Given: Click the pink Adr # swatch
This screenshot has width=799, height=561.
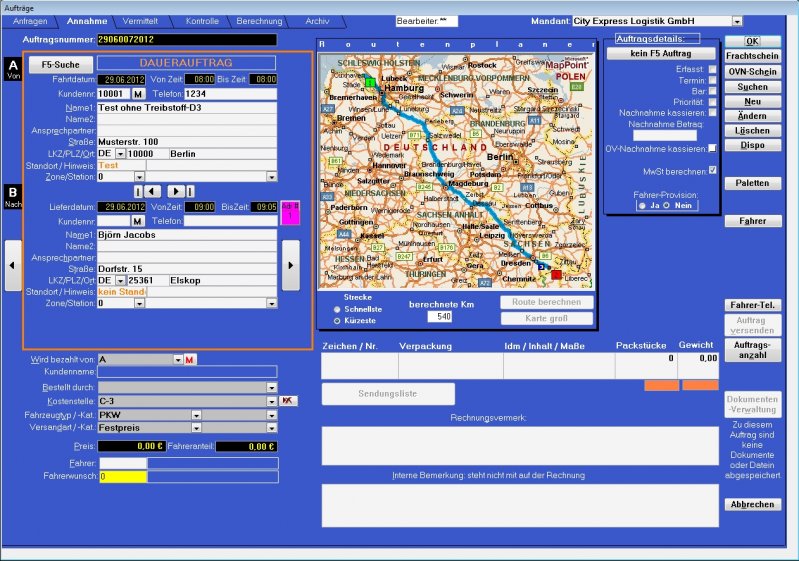Looking at the screenshot, I should (x=289, y=213).
